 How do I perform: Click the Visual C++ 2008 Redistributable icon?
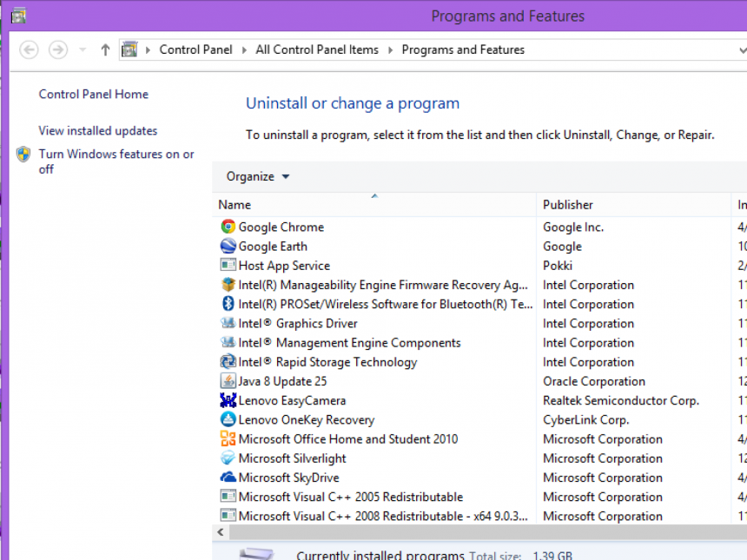pos(228,515)
